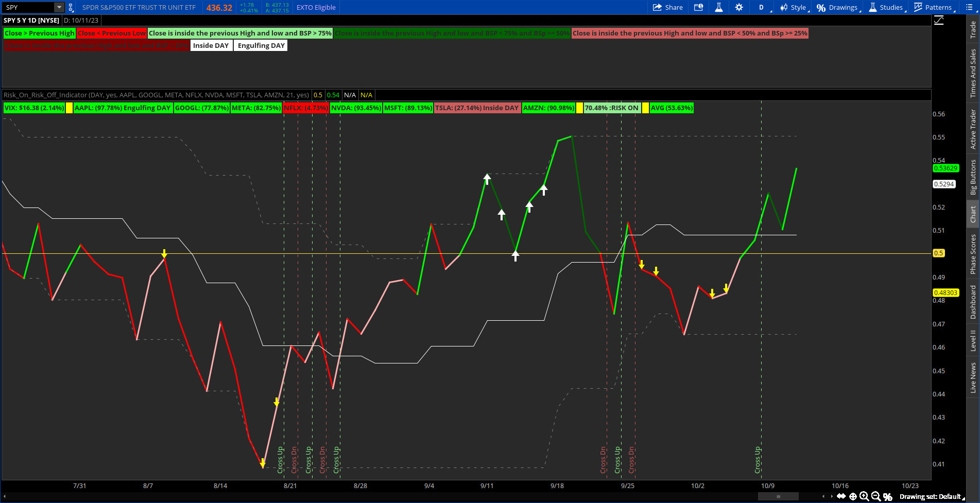Image resolution: width=980 pixels, height=503 pixels.
Task: Open the D timeframe dropdown
Action: pyautogui.click(x=761, y=7)
